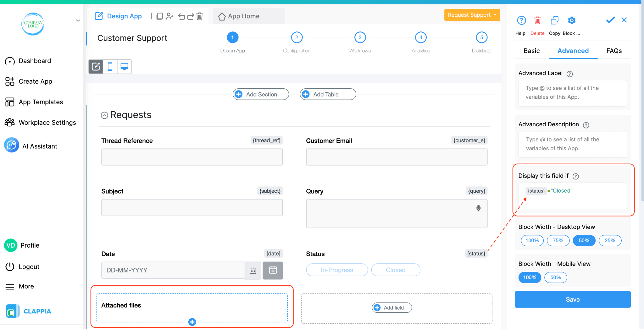The image size is (644, 329).
Task: Click the Add Table button
Action: tap(328, 94)
